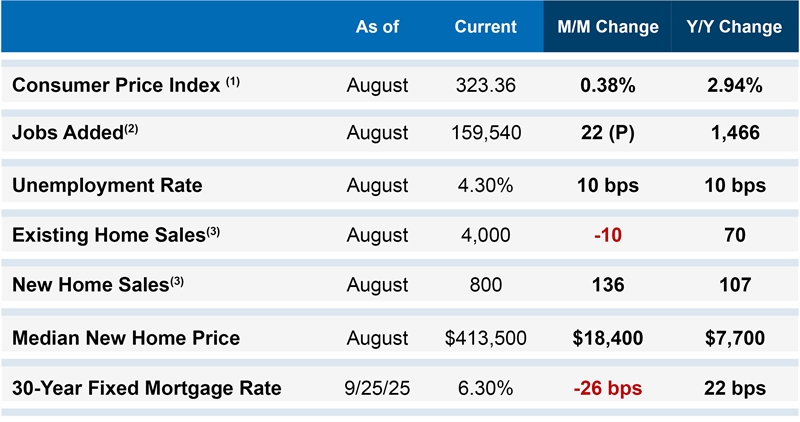Viewport: 800px width, 422px height.
Task: Click the red -26 bps value
Action: click(x=607, y=388)
